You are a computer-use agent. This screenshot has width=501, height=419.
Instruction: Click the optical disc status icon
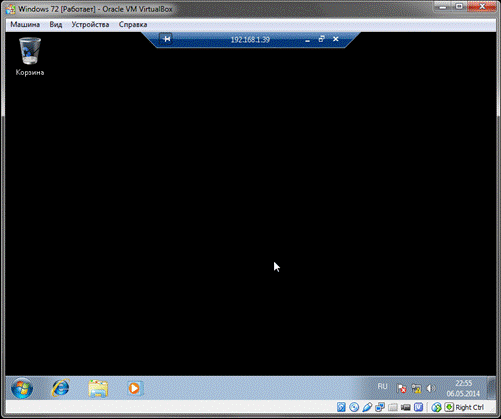click(354, 407)
